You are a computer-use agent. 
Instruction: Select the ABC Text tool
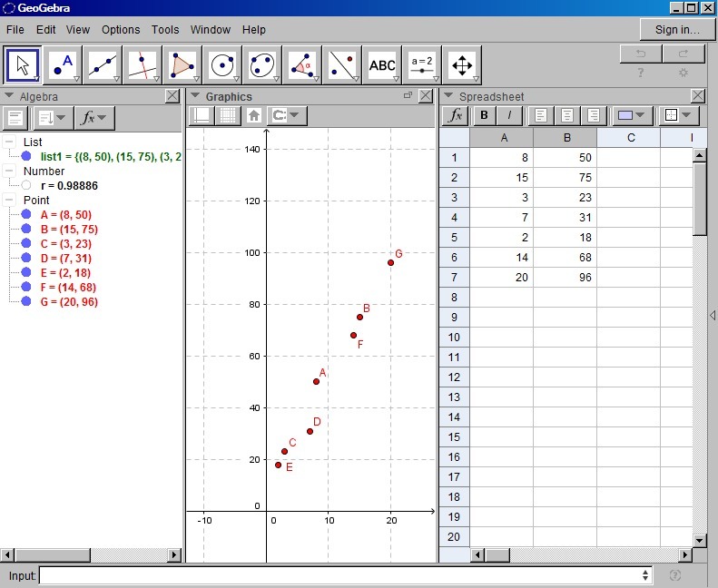tap(382, 65)
